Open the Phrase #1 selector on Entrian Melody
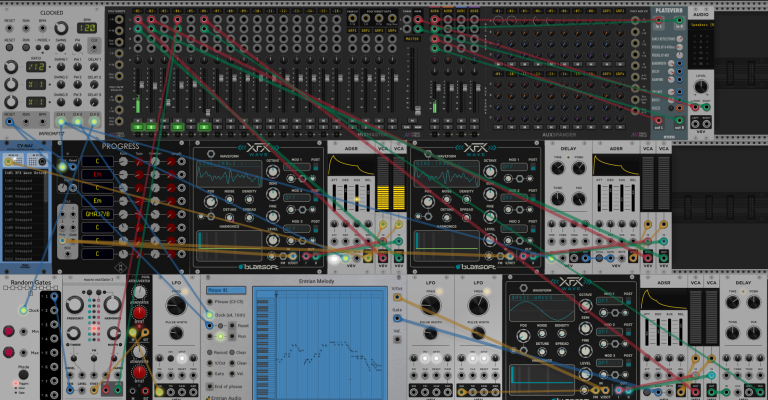This screenshot has height=400, width=768. click(226, 290)
